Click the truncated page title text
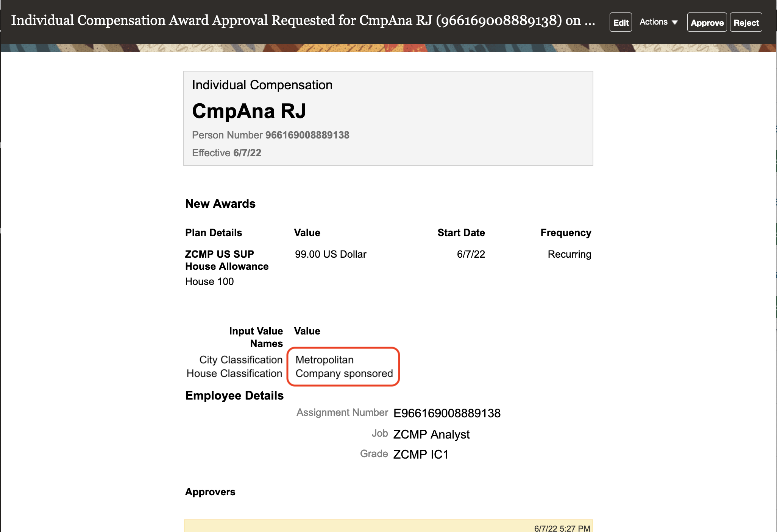Screen dimensions: 777x532 (303, 20)
